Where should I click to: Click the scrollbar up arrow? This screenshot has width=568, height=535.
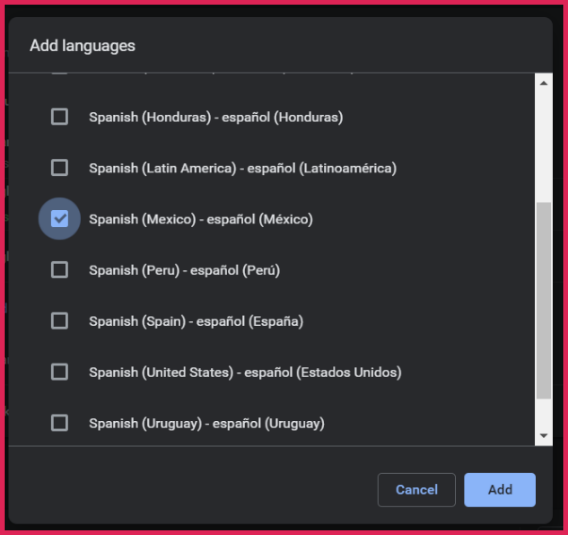[543, 83]
